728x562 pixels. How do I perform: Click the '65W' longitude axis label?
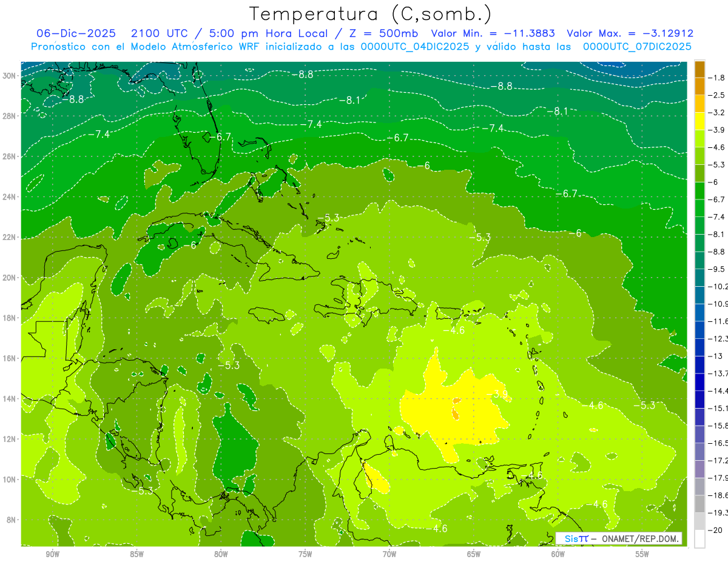474,554
